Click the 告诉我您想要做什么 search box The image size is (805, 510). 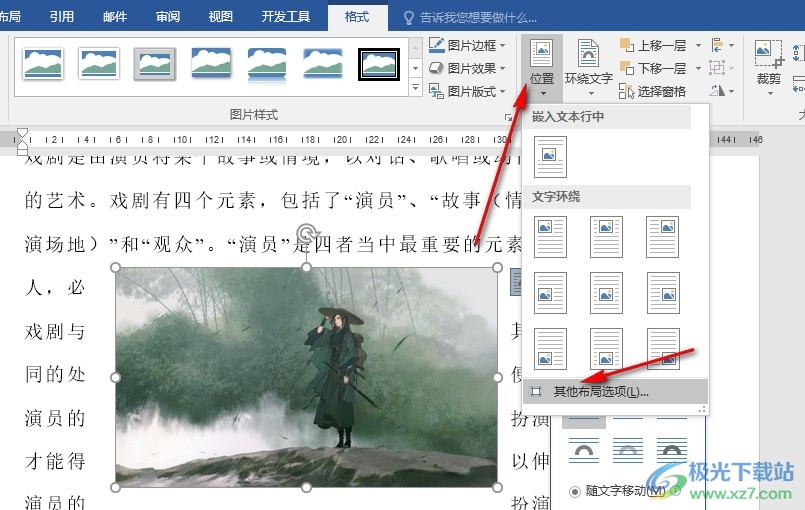471,18
